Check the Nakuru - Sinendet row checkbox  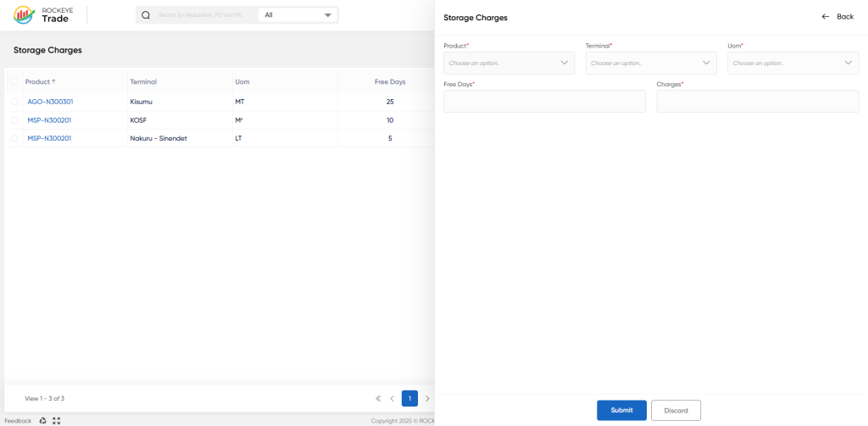(14, 138)
